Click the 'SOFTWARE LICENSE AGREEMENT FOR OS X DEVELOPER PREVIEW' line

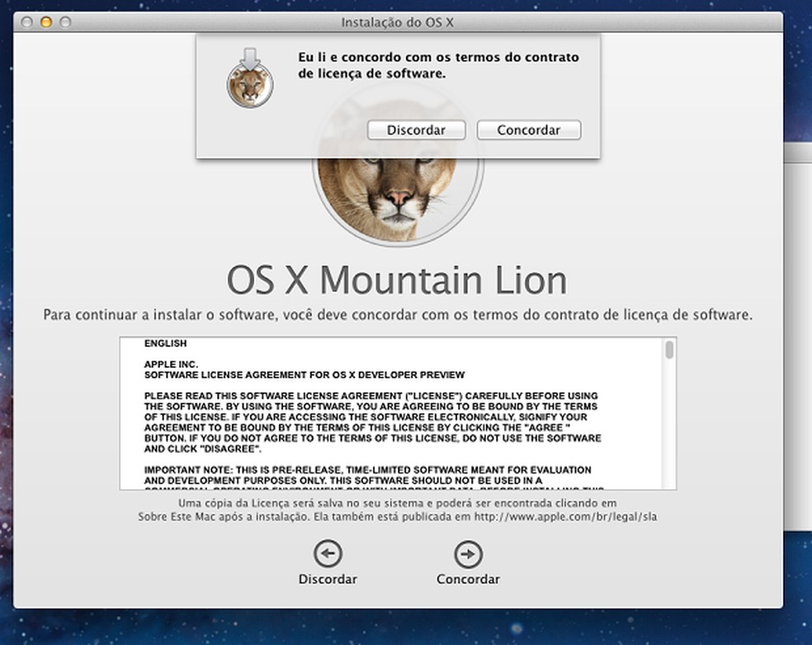304,374
